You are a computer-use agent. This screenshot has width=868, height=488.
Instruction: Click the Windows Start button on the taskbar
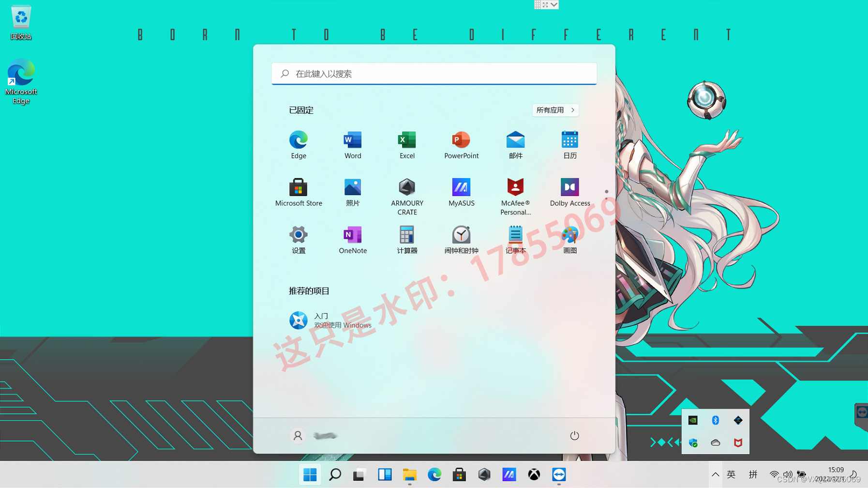tap(310, 474)
